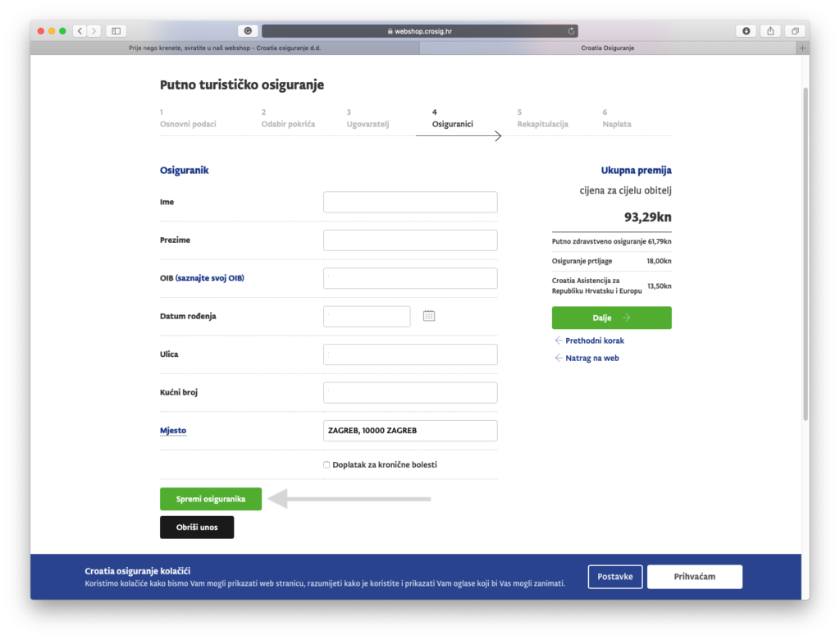This screenshot has width=840, height=640.
Task: Open the date of birth calendar picker
Action: click(x=428, y=316)
